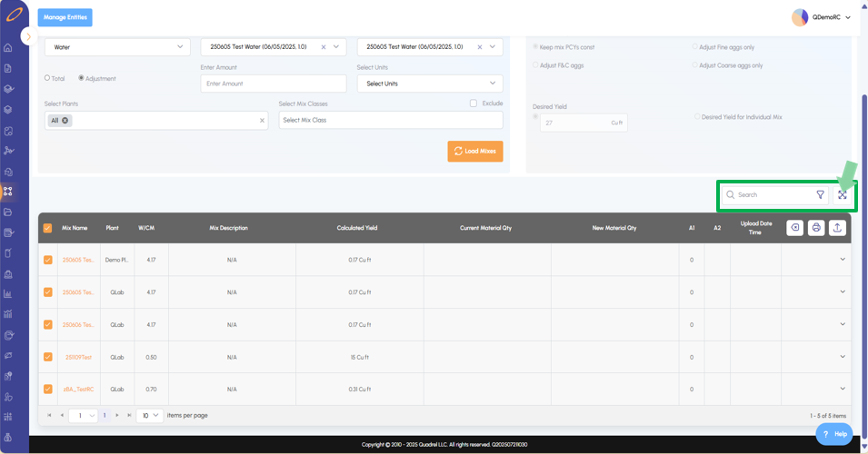This screenshot has height=454, width=868.
Task: Toggle fullscreen table expand icon
Action: click(842, 194)
